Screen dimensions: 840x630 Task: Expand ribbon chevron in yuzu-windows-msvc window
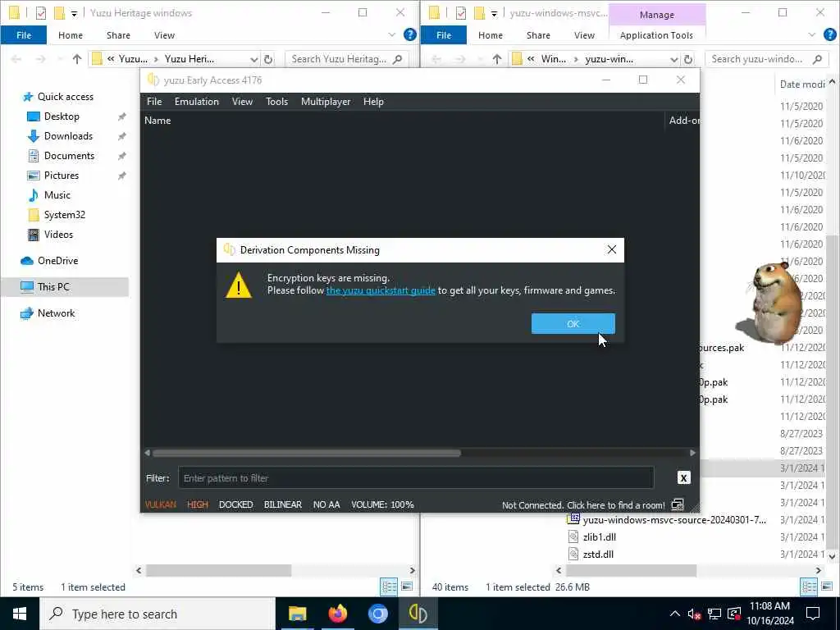[811, 34]
